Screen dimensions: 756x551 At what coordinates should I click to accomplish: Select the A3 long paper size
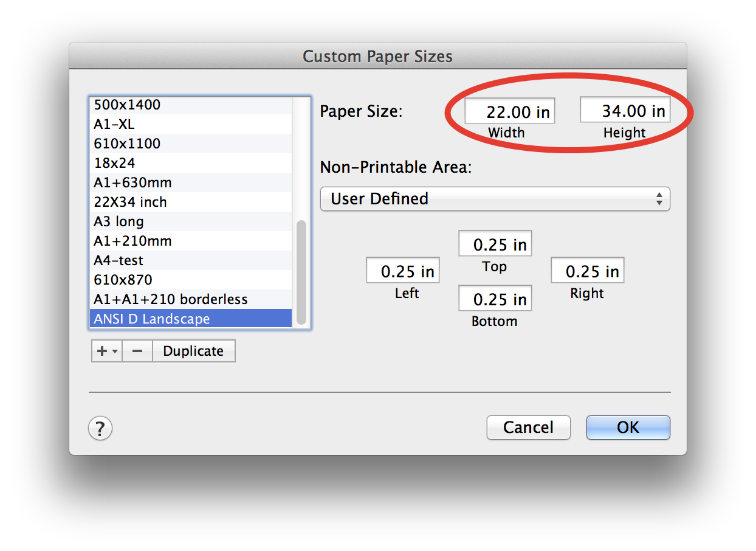point(190,221)
